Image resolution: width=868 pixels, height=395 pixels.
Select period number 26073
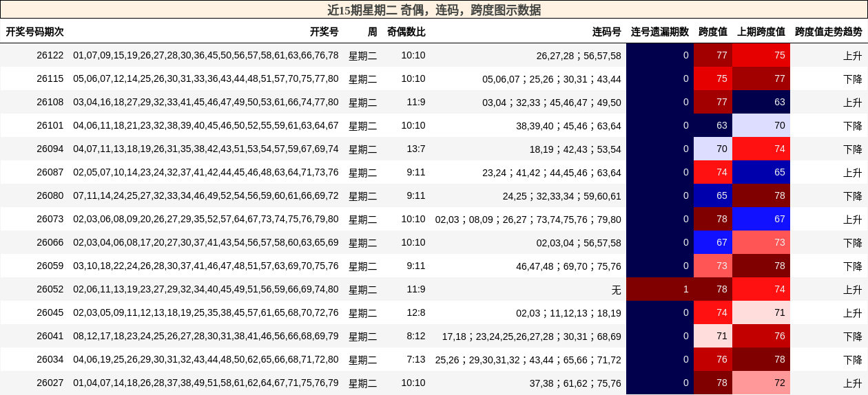[x=50, y=219]
